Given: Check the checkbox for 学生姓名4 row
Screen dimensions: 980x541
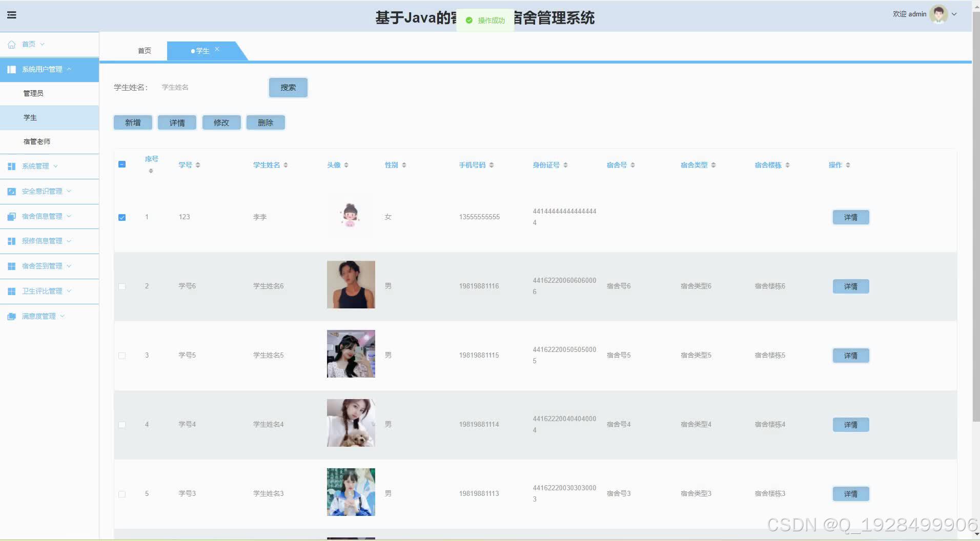Looking at the screenshot, I should pyautogui.click(x=122, y=425).
